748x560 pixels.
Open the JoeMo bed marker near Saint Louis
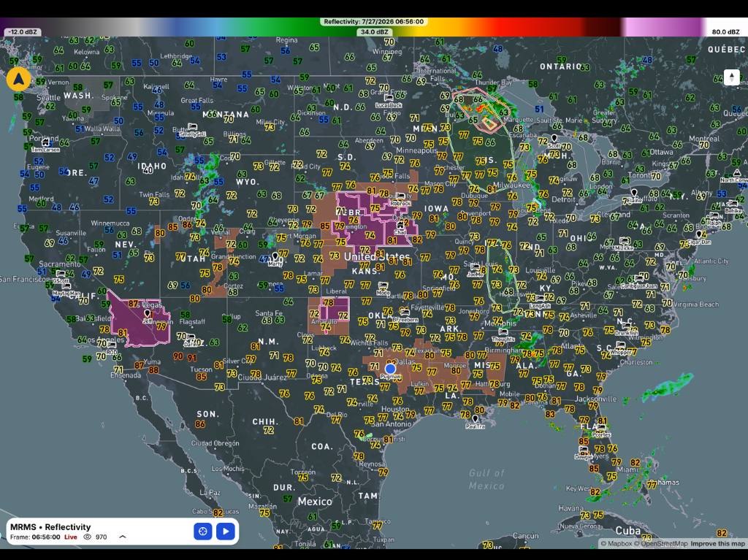475,268
